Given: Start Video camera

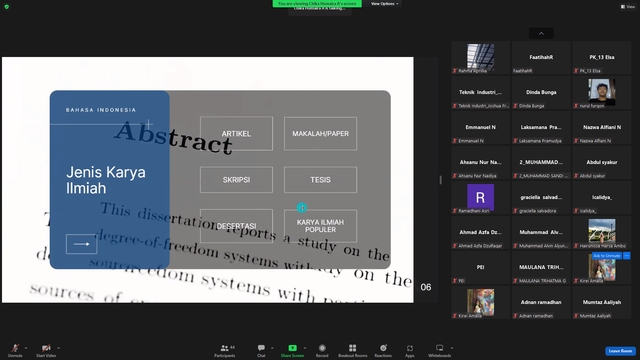Looking at the screenshot, I should tap(46, 350).
